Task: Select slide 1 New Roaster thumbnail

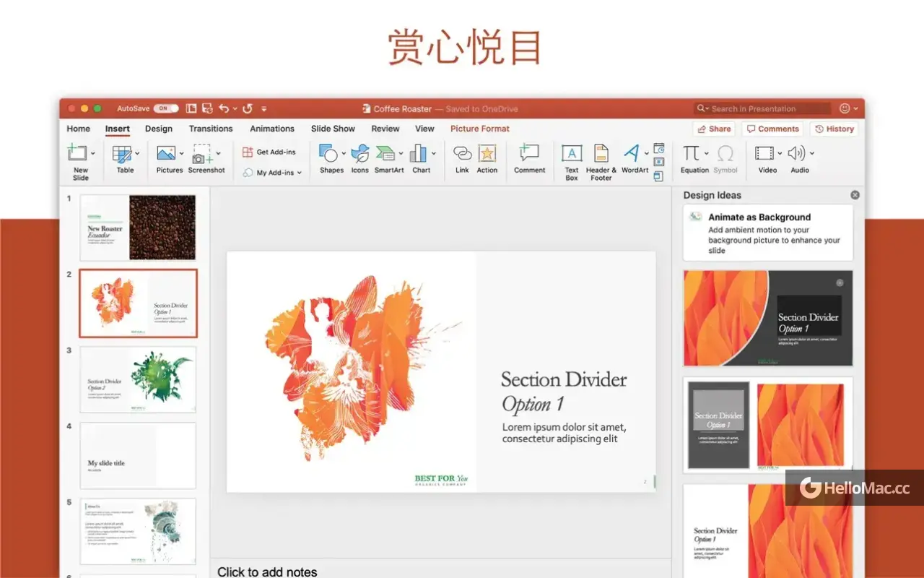Action: click(x=138, y=227)
